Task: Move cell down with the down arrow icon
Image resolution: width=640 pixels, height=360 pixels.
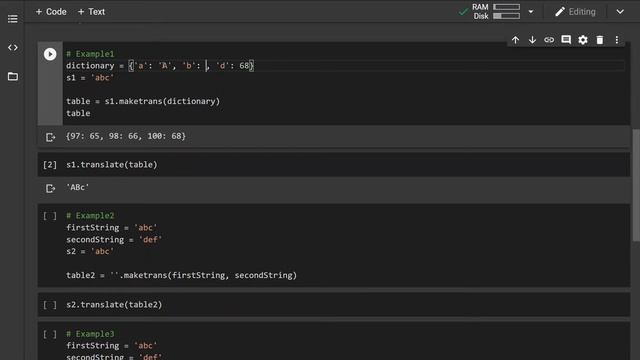Action: pyautogui.click(x=532, y=40)
